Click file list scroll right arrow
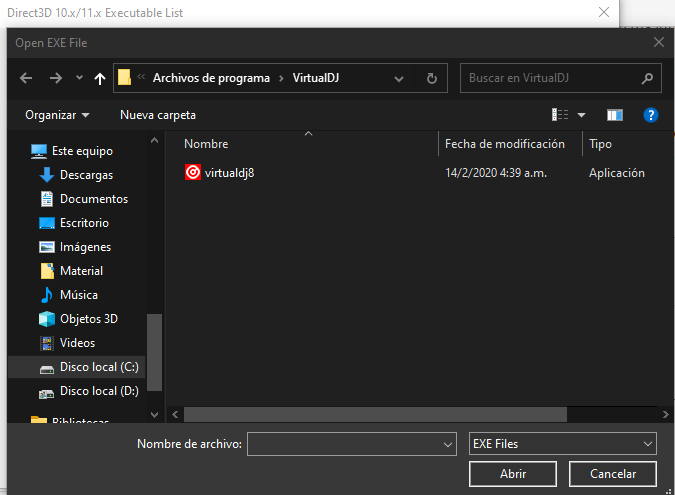This screenshot has width=675, height=495. pos(665,415)
